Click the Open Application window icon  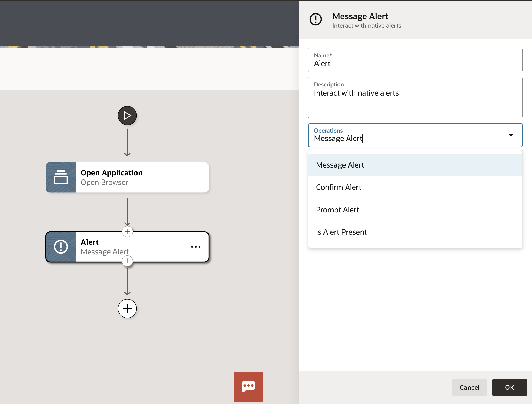point(61,177)
